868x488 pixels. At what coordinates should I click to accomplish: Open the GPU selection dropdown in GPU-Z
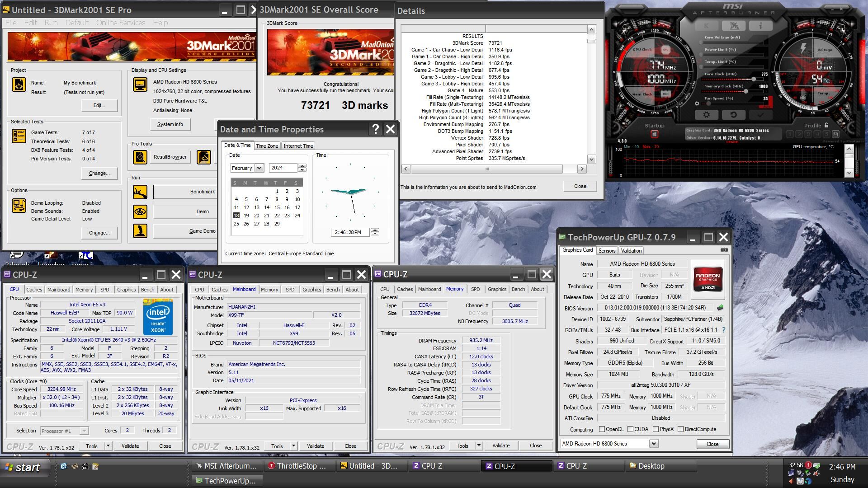coord(654,444)
